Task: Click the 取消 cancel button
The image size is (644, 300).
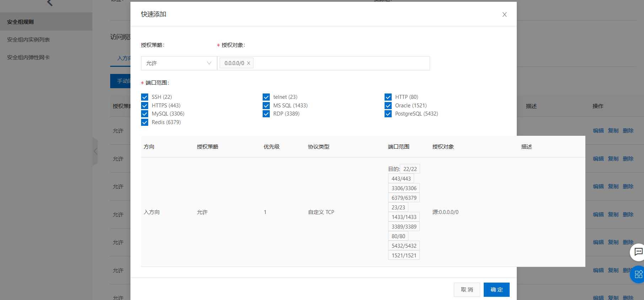Action: pyautogui.click(x=467, y=290)
